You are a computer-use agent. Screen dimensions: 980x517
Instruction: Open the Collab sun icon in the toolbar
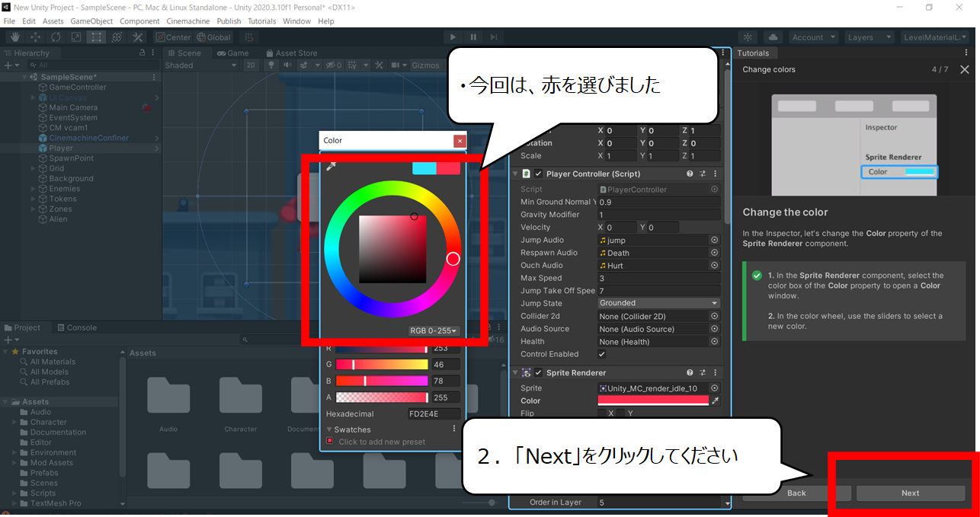(748, 37)
